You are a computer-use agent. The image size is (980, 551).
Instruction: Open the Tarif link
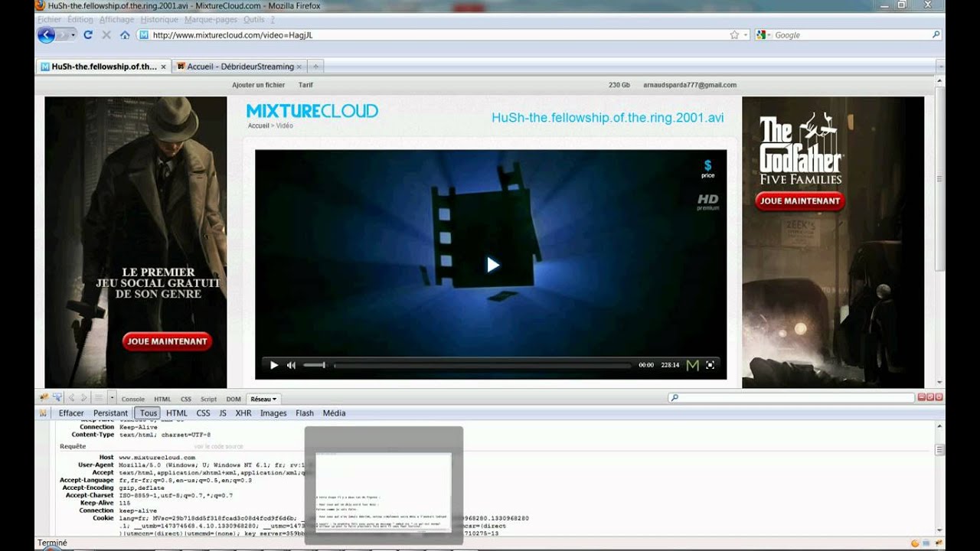click(305, 85)
